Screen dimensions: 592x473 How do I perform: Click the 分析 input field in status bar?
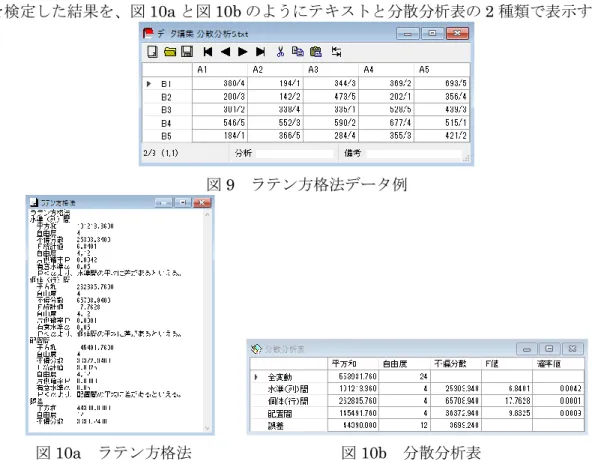294,153
